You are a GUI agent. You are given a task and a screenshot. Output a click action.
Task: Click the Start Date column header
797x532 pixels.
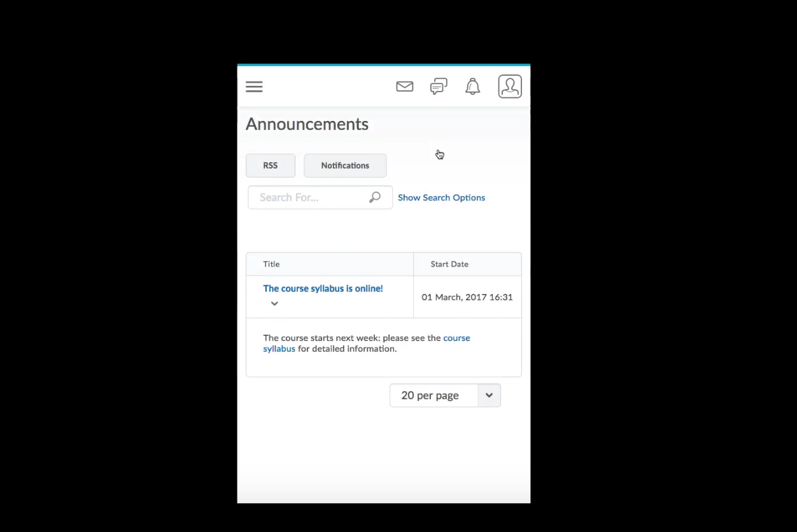[x=449, y=264]
